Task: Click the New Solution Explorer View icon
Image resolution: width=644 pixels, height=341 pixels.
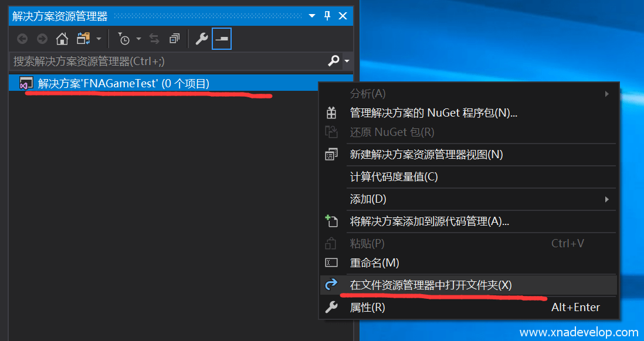Action: [331, 154]
